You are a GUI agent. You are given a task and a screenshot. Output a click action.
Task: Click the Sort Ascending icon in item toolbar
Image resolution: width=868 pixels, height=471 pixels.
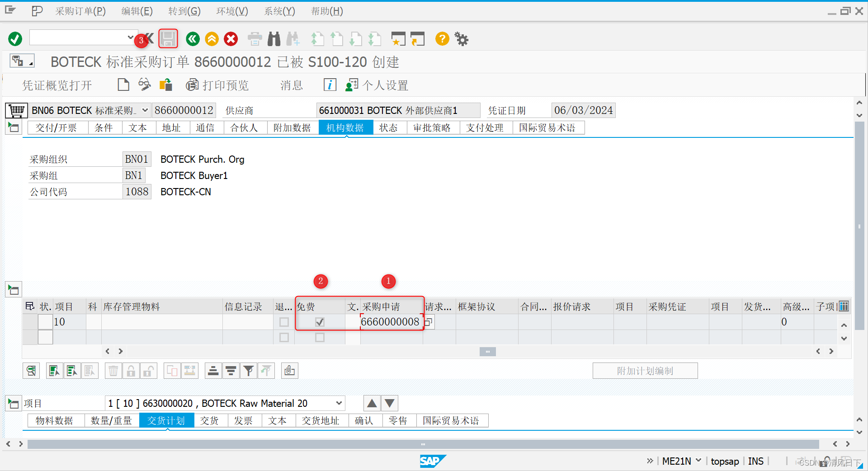click(x=213, y=371)
